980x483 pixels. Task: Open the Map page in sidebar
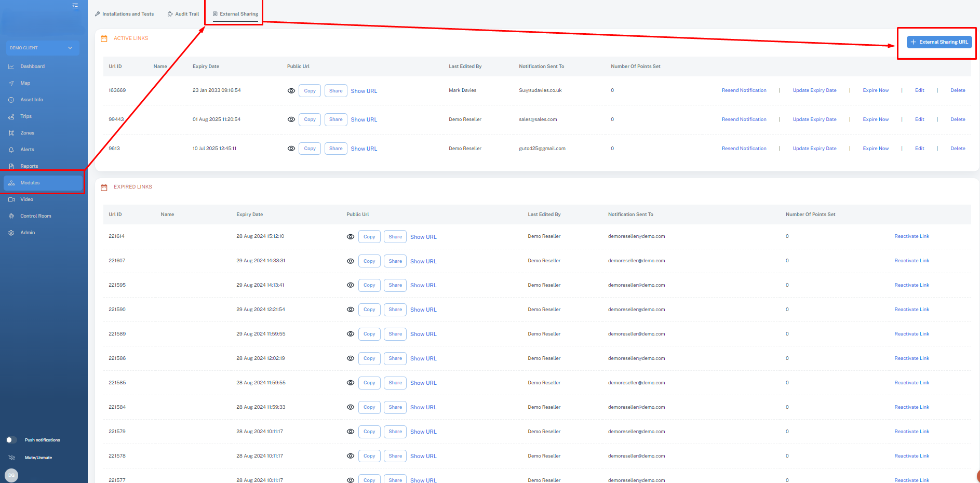click(25, 83)
